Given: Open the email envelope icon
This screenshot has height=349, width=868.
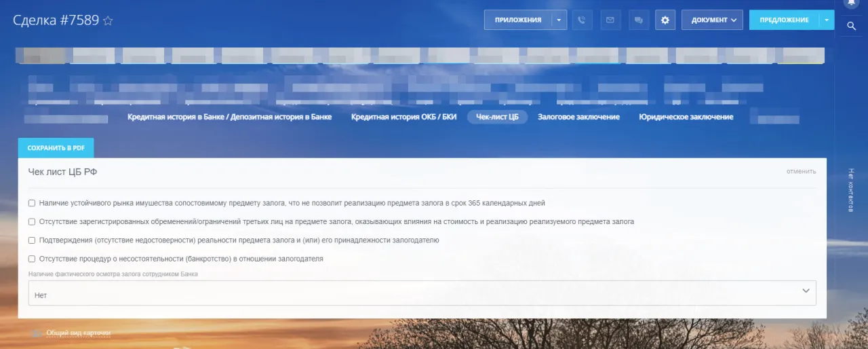Looking at the screenshot, I should coord(610,20).
